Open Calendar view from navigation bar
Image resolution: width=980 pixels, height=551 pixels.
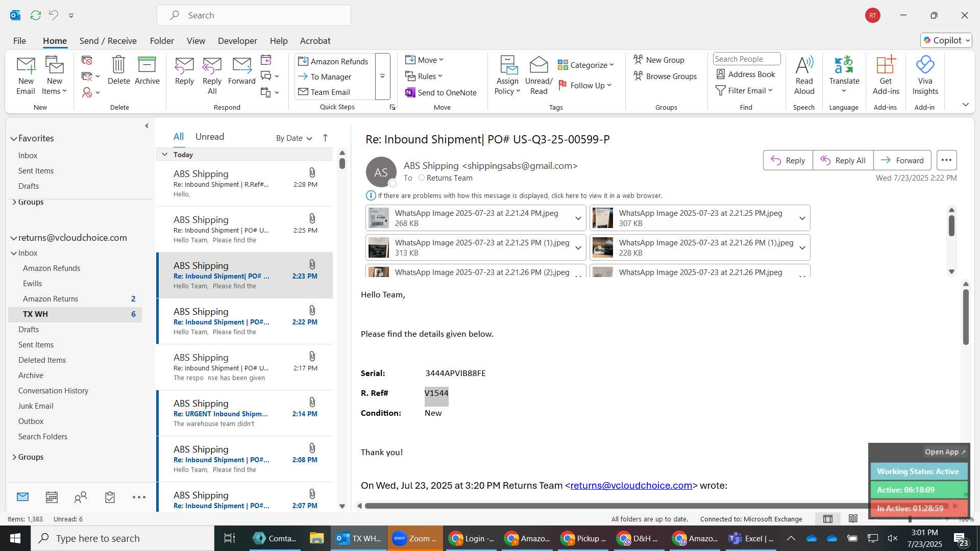52,497
